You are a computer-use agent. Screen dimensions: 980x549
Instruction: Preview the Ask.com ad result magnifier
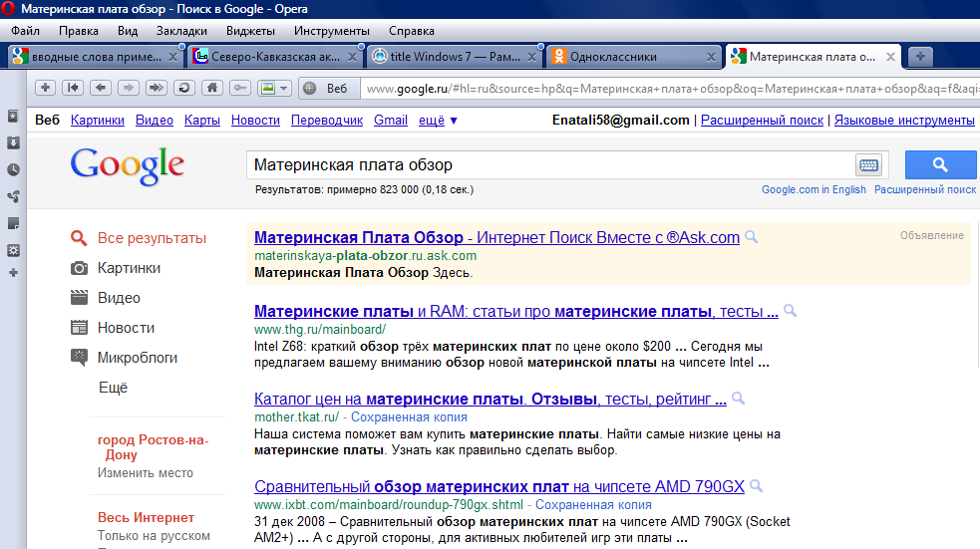752,237
